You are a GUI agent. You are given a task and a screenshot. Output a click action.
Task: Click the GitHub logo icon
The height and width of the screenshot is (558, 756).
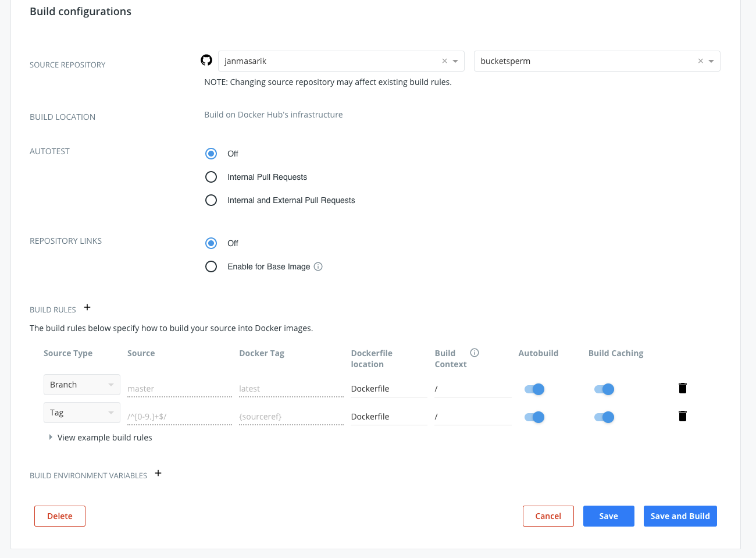point(206,60)
